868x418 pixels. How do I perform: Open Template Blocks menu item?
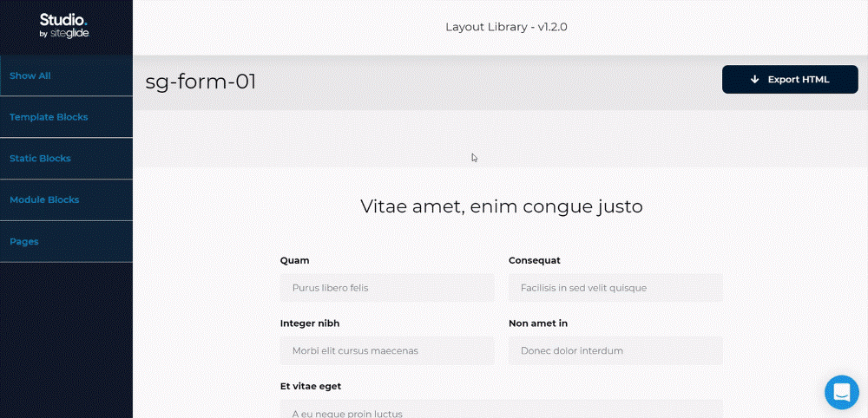pos(67,117)
